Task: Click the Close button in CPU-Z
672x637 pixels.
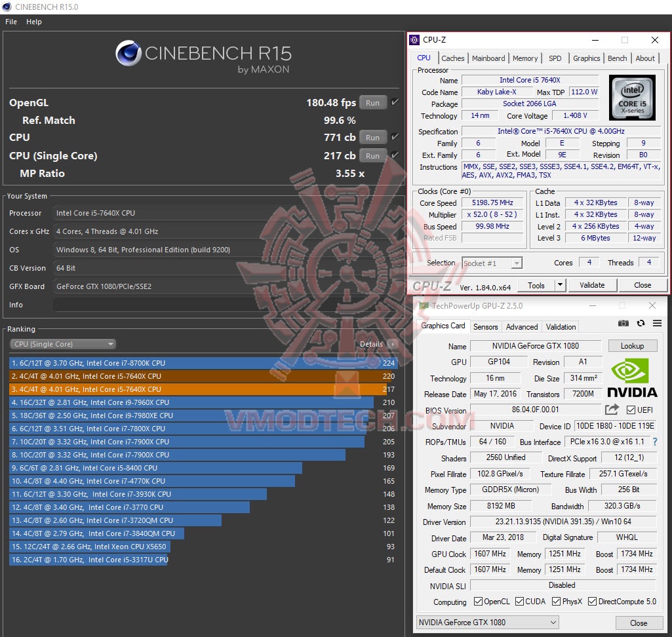Action: 642,285
